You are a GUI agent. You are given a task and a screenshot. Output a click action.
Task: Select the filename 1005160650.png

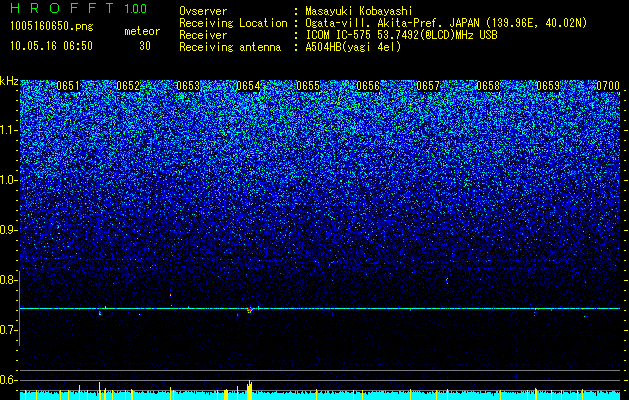point(52,27)
